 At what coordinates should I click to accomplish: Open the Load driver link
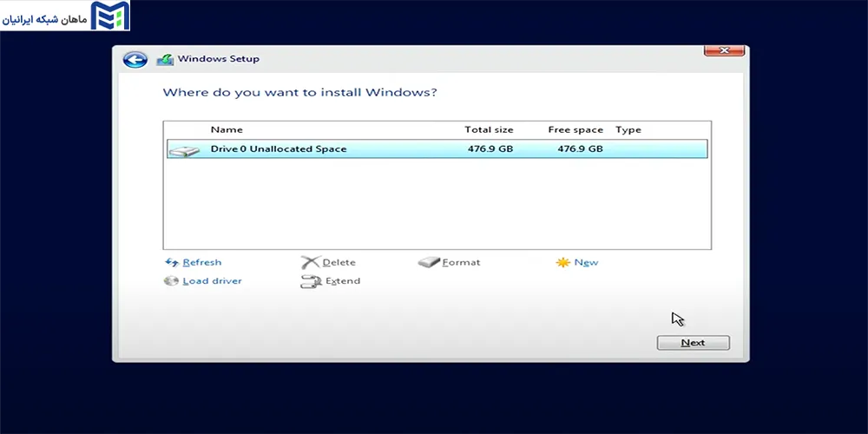212,280
